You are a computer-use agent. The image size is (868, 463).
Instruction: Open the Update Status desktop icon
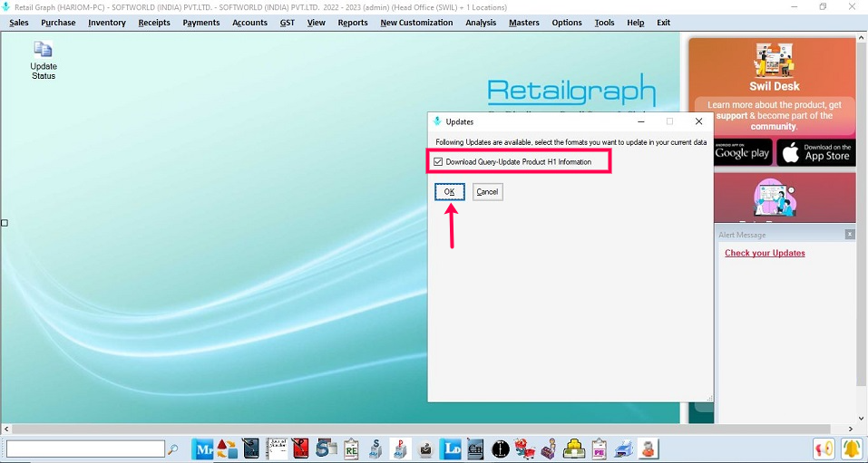click(44, 60)
